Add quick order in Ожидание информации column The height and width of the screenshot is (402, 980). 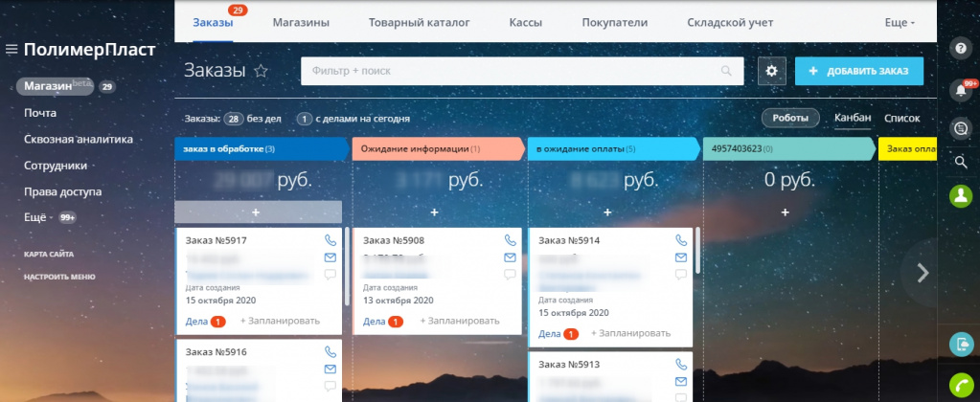[x=435, y=212]
